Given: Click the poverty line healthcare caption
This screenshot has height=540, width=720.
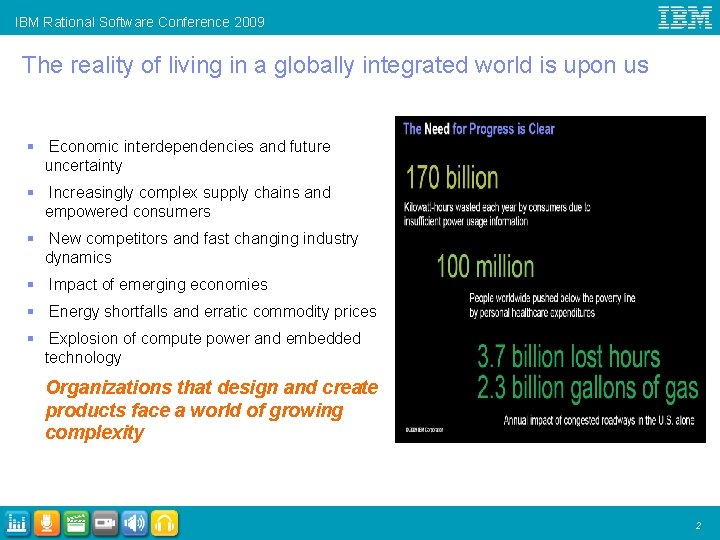Looking at the screenshot, I should tap(552, 305).
